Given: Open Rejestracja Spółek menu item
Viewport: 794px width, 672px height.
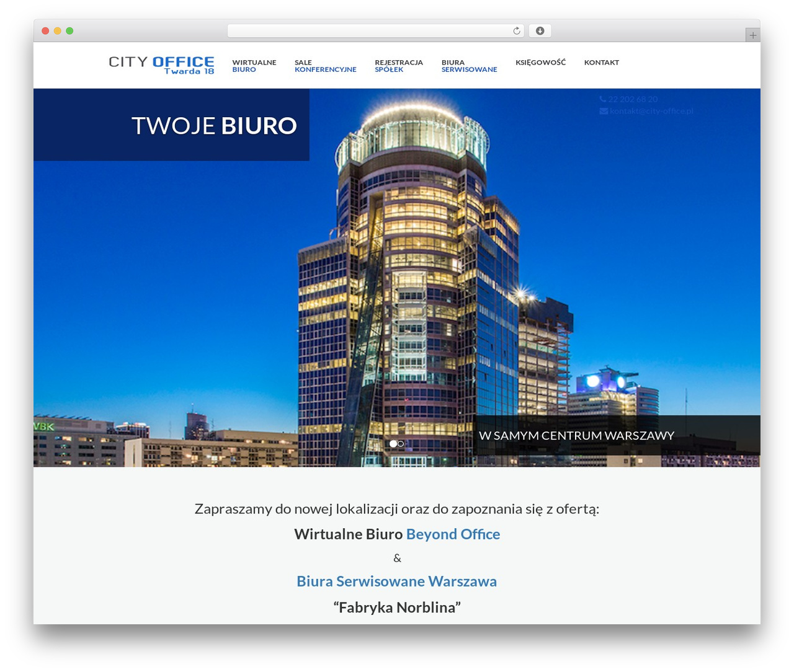Looking at the screenshot, I should pos(399,66).
